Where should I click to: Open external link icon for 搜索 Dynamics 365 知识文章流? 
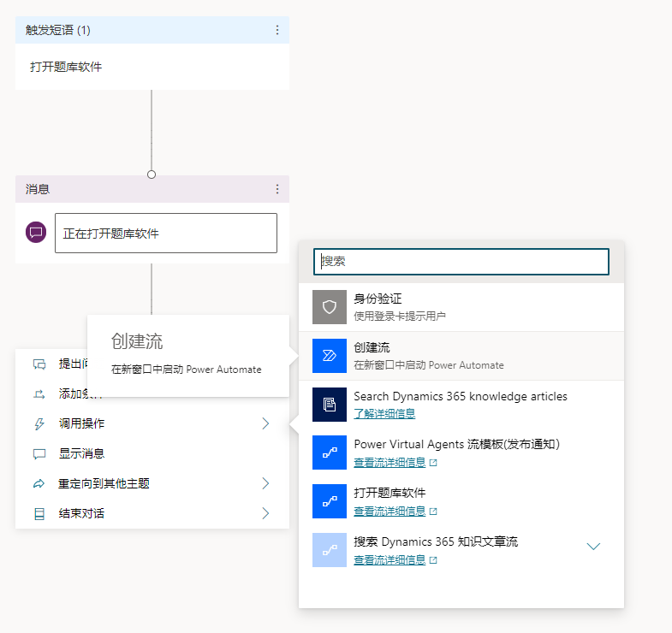click(433, 560)
